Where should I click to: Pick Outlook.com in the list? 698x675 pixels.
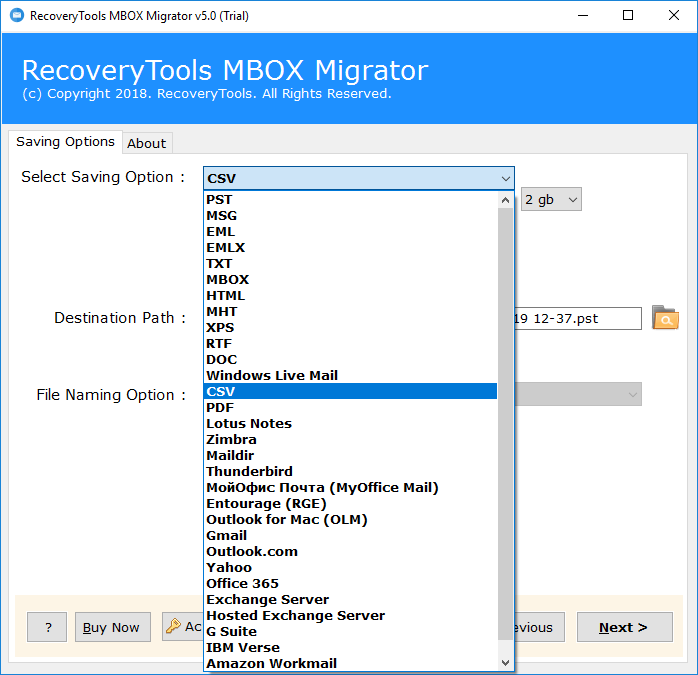[x=351, y=552]
